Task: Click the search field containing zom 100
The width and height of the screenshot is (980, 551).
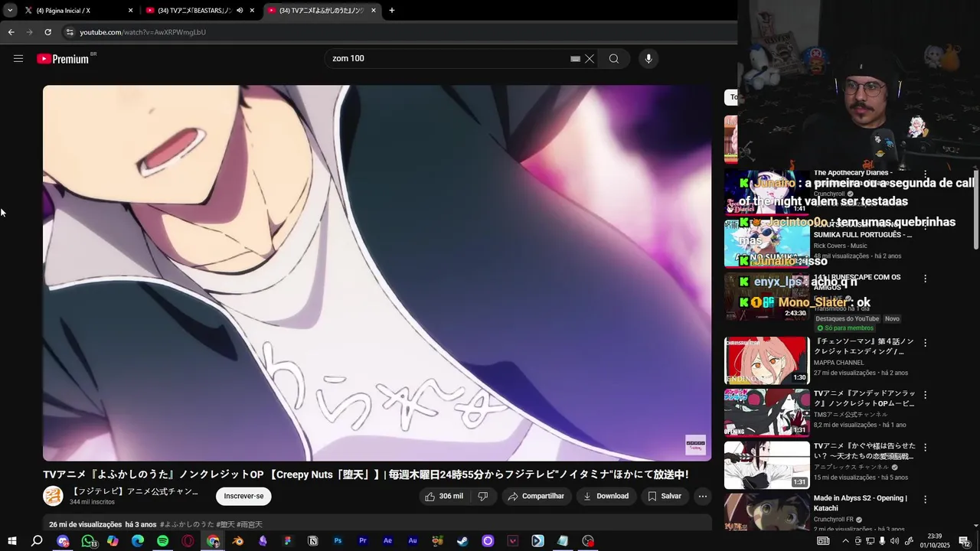Action: pos(448,58)
